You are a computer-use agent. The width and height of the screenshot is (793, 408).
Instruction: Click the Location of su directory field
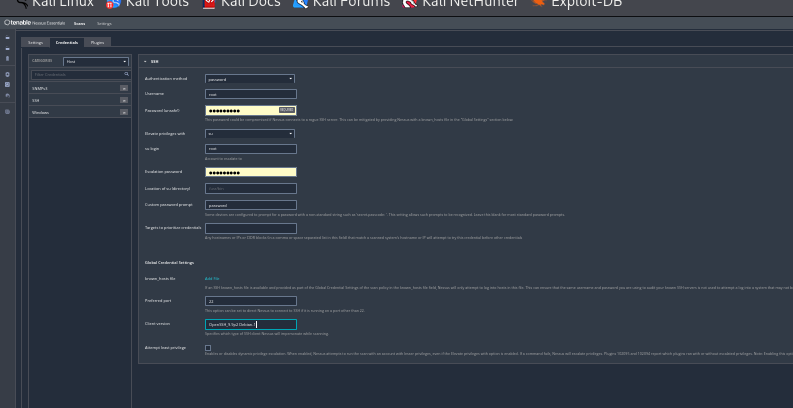[x=251, y=189]
